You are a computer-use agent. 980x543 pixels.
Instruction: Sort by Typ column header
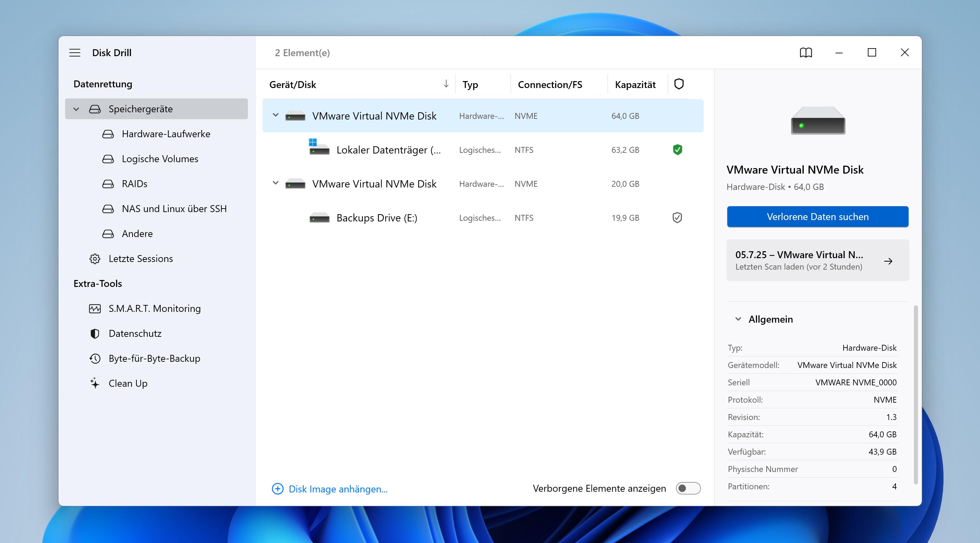[x=470, y=85]
